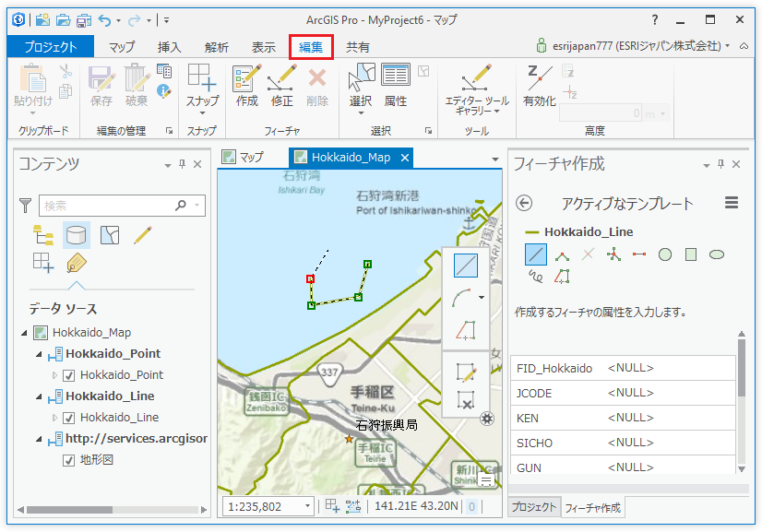
Task: Click the Select (選択) tool icon
Action: (362, 77)
